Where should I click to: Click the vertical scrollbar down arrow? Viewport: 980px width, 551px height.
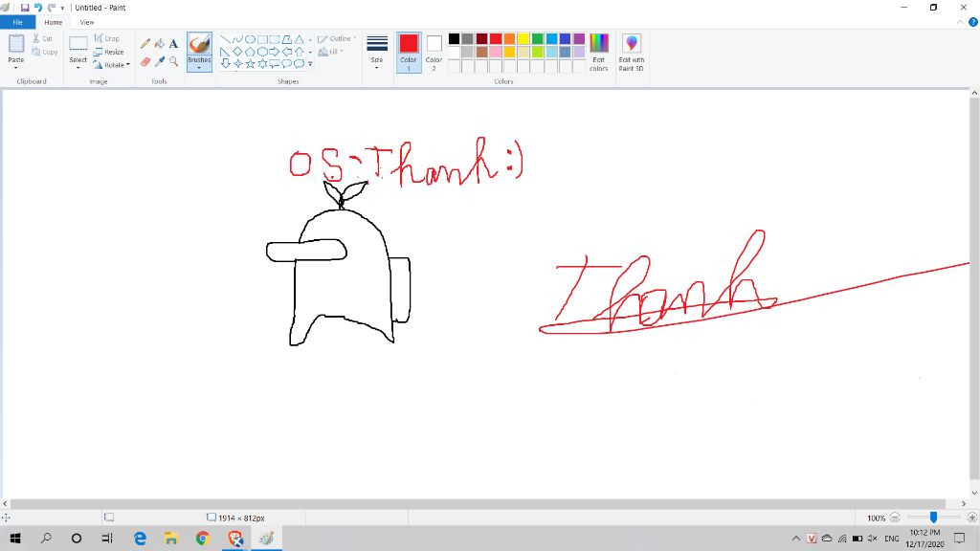pyautogui.click(x=974, y=494)
